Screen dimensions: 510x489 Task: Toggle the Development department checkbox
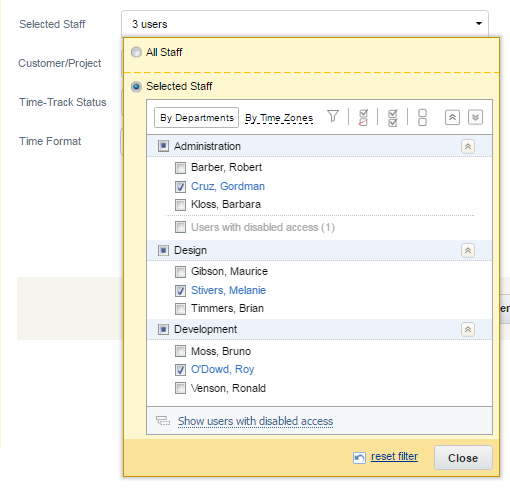point(163,329)
